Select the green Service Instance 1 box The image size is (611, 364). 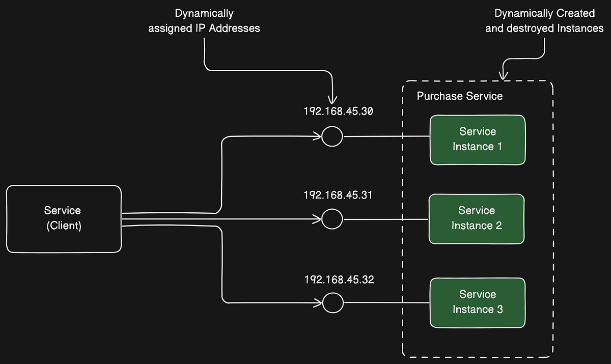pos(477,139)
